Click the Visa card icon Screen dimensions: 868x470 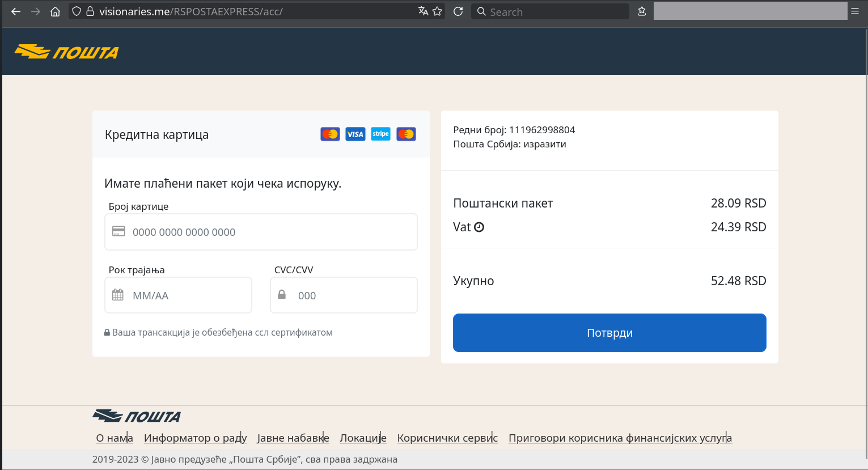click(x=355, y=134)
